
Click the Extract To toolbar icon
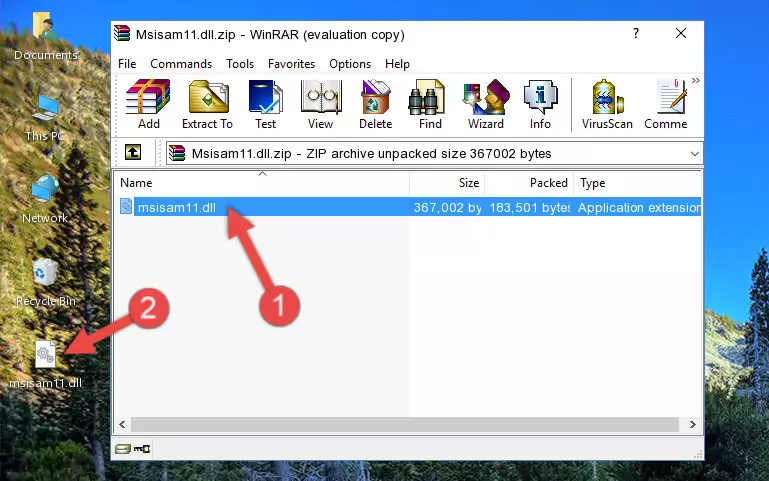pos(207,104)
